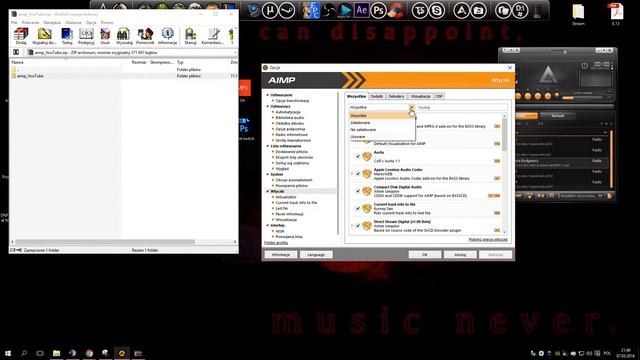Image resolution: width=640 pixels, height=360 pixels.
Task: Click the Komentarz icon in WinRAR toolbar
Action: (x=212, y=36)
